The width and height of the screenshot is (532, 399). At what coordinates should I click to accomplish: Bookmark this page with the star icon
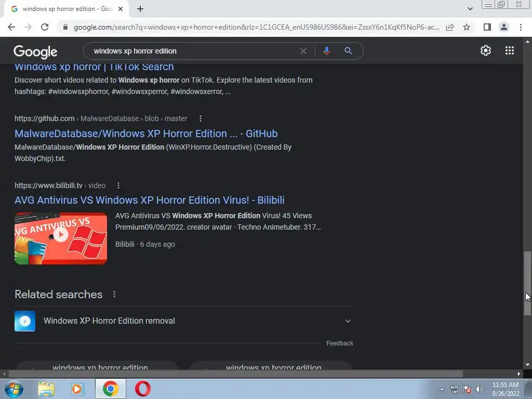(467, 27)
